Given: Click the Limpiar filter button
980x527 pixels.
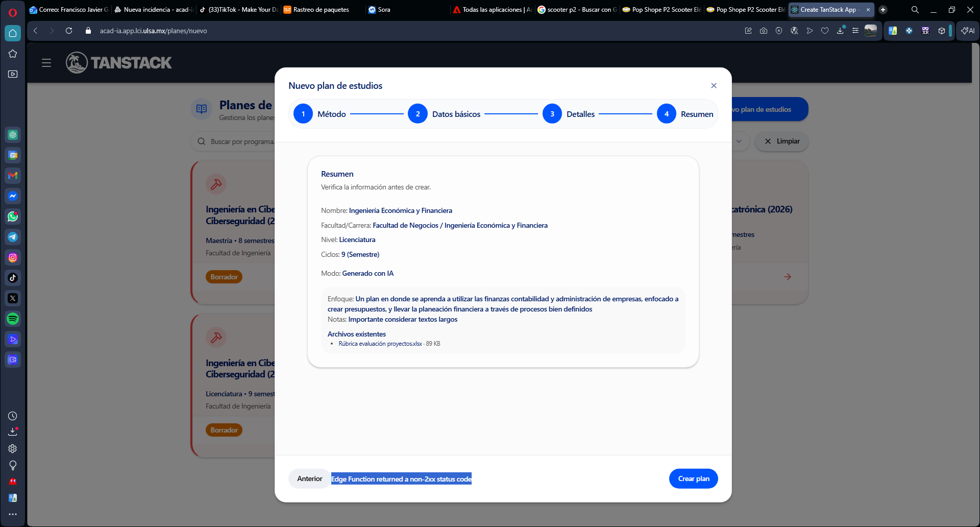Looking at the screenshot, I should click(x=781, y=141).
